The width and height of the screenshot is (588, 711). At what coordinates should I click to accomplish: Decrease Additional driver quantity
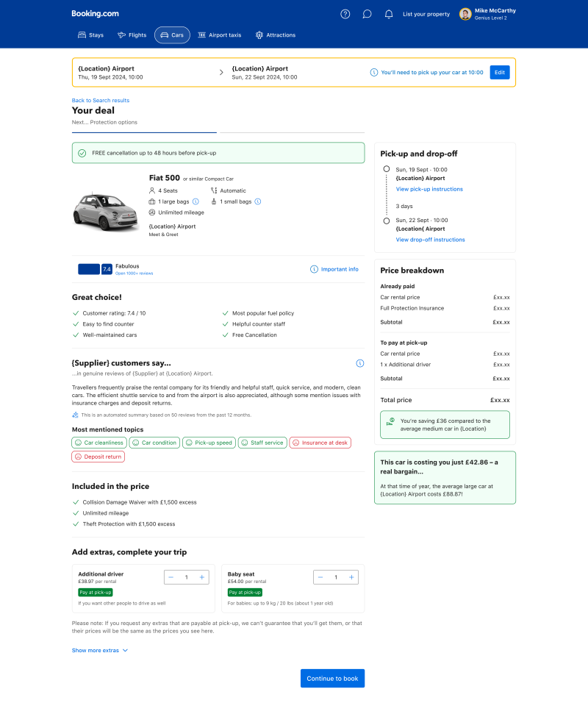171,577
